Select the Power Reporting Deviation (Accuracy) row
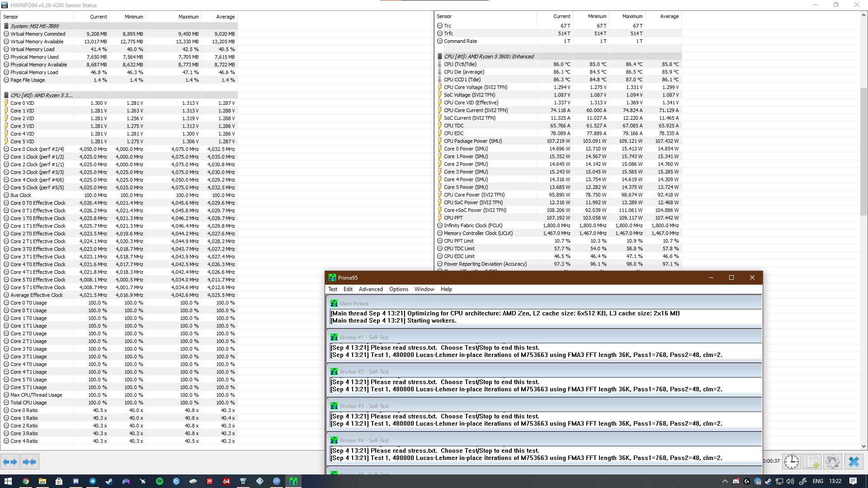Image resolution: width=868 pixels, height=488 pixels. pyautogui.click(x=558, y=264)
